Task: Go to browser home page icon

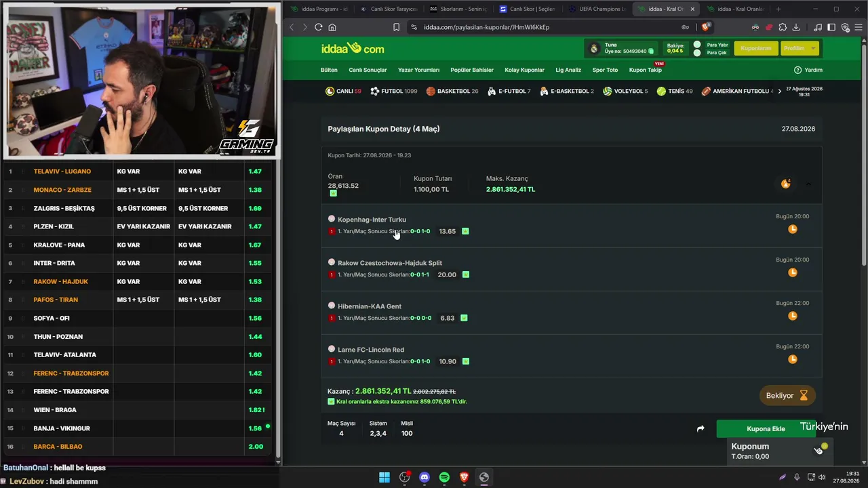Action: click(x=332, y=27)
